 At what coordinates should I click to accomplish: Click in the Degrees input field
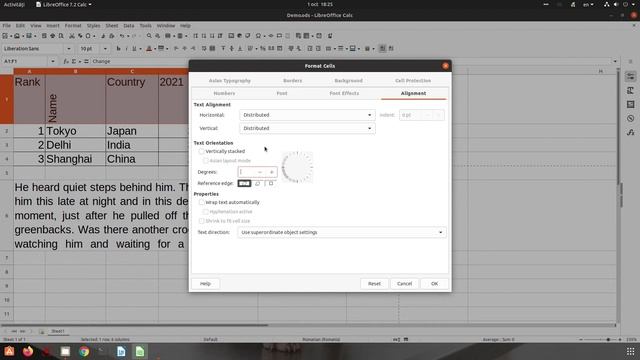(x=246, y=172)
